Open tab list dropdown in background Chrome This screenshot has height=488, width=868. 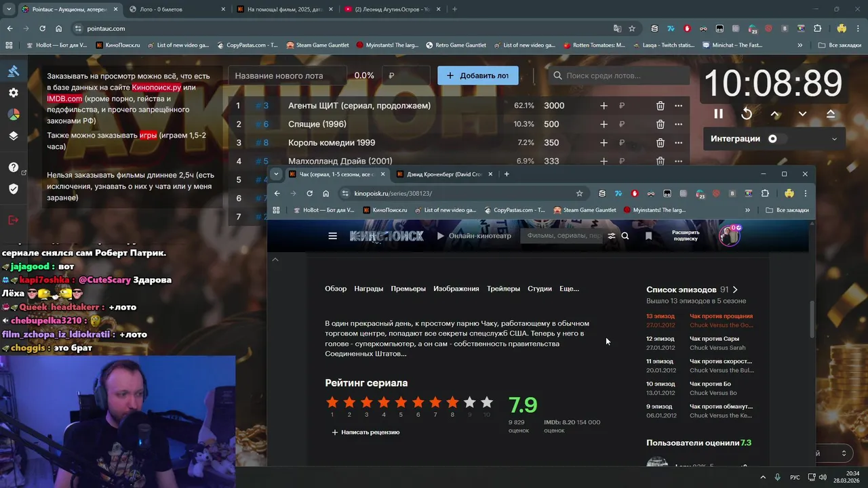tap(9, 9)
